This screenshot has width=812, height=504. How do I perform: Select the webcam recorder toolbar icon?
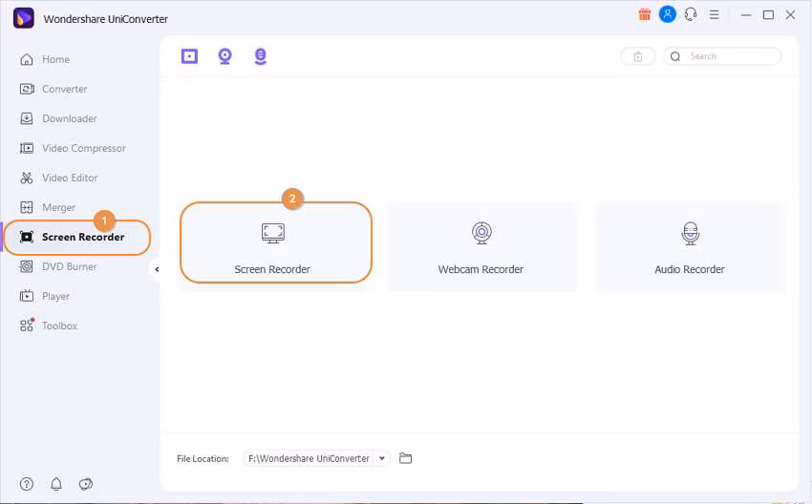224,56
